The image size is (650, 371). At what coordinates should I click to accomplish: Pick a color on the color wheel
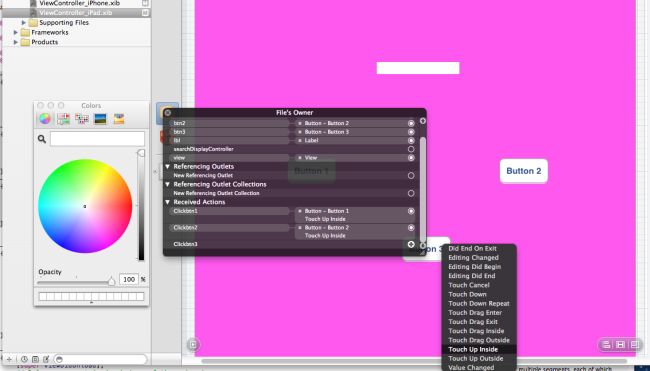point(85,206)
